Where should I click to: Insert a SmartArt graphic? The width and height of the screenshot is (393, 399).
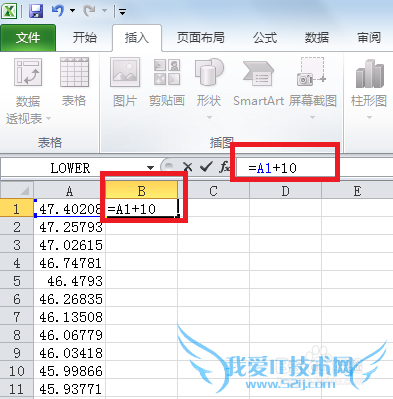[x=258, y=82]
